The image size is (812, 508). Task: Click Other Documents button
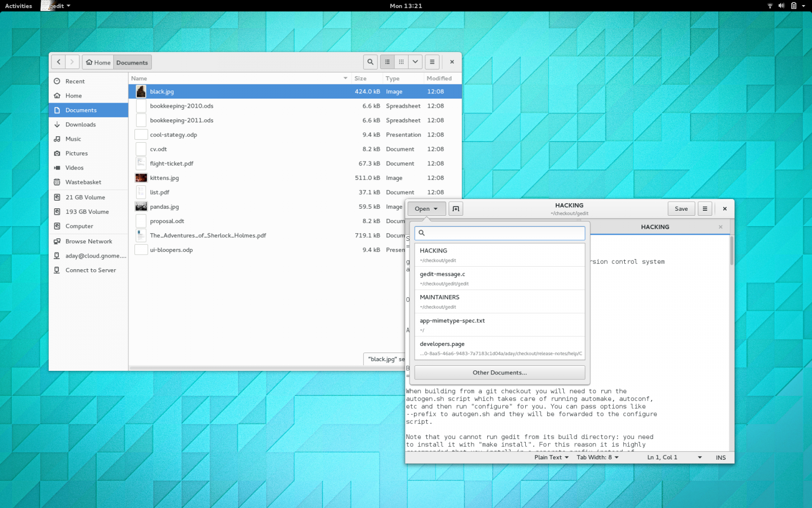point(499,372)
